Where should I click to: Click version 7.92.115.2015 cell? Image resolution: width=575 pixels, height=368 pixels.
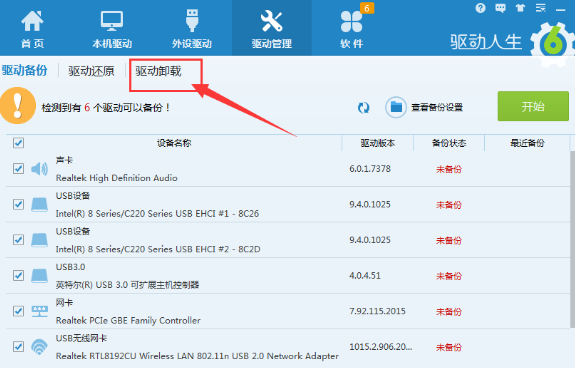377,311
